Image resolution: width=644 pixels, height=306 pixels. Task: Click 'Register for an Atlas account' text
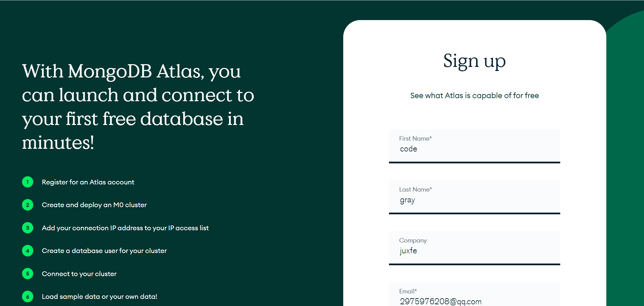point(88,182)
